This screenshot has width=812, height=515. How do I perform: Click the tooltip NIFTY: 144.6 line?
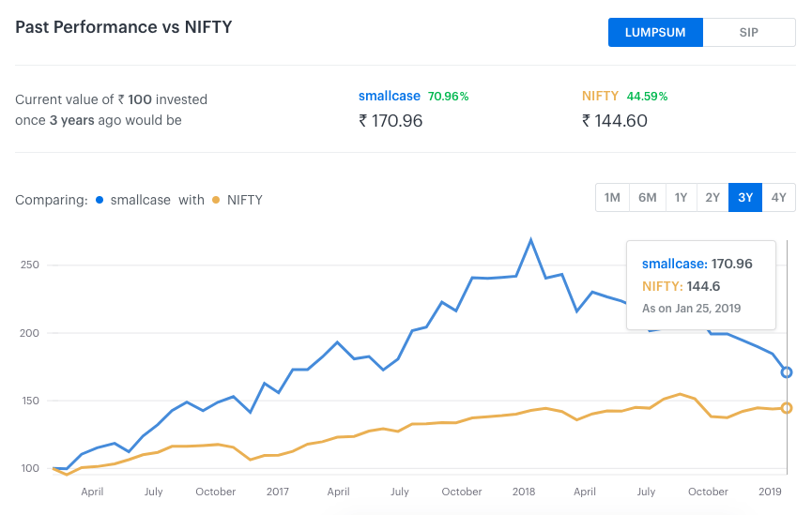coord(681,286)
